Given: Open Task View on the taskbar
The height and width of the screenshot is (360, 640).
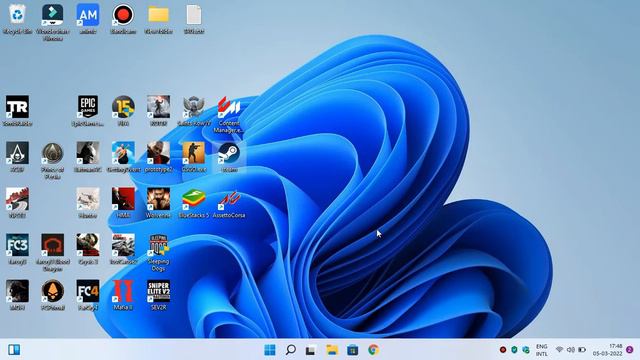Looking at the screenshot, I should tap(311, 350).
